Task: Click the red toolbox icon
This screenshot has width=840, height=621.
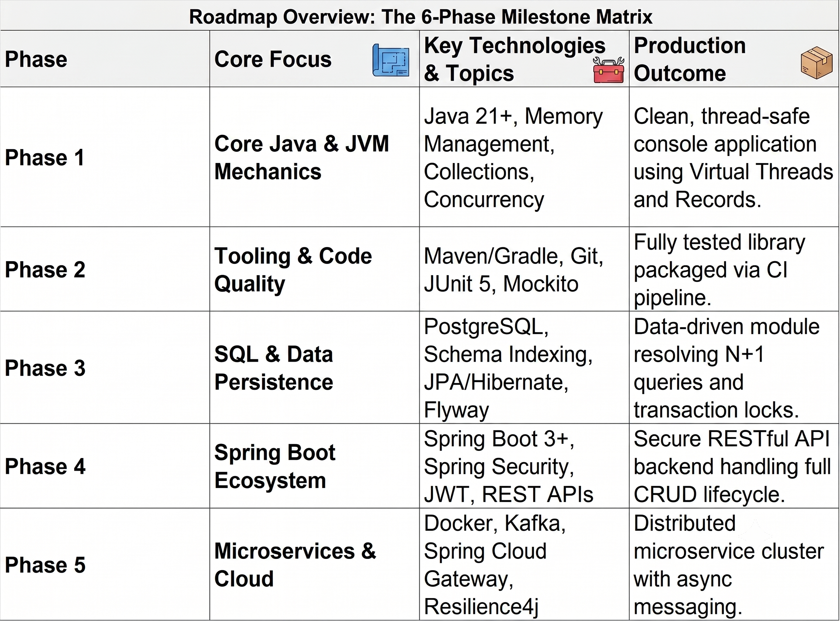Action: (x=608, y=70)
